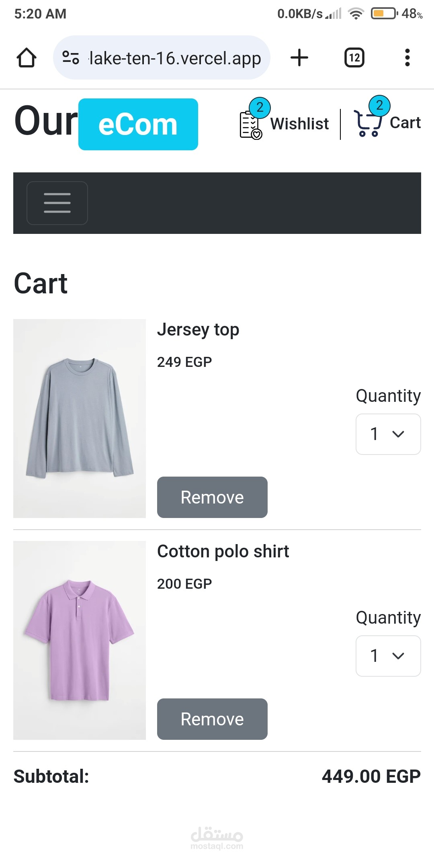Tap the URL address bar field
This screenshot has width=434, height=868.
click(x=175, y=58)
